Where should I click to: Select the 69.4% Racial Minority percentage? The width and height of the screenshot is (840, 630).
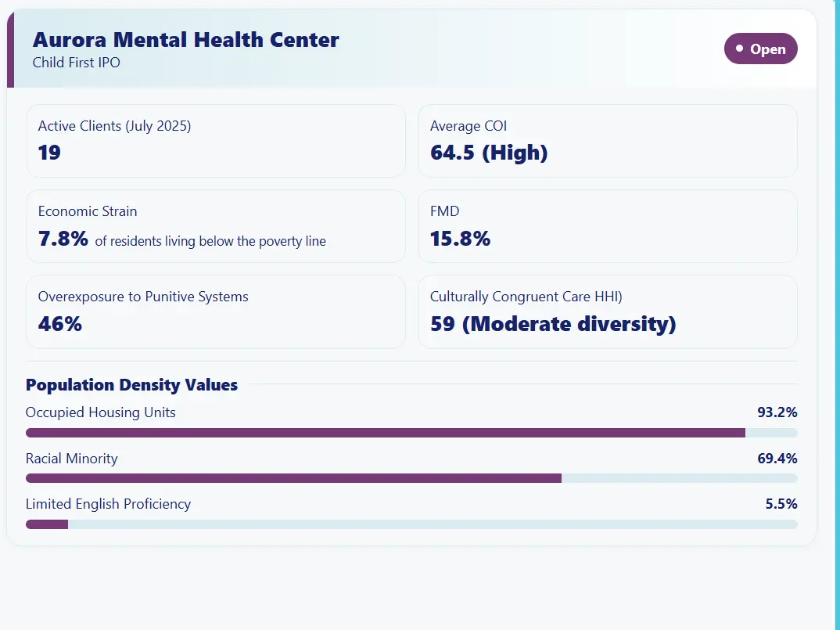tap(777, 458)
